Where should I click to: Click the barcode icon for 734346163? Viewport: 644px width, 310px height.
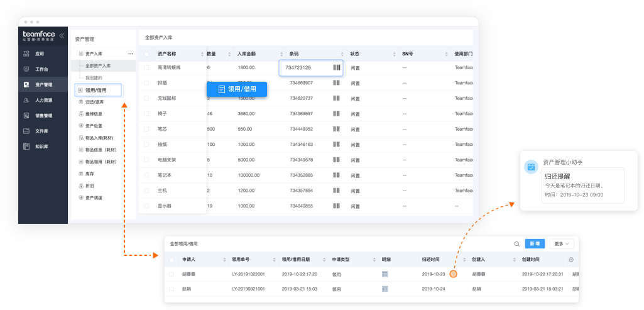coord(337,145)
